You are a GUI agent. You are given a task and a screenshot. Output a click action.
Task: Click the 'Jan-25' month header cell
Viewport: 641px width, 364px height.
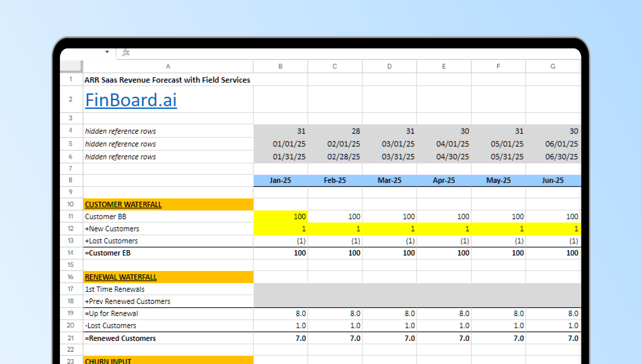tap(280, 180)
